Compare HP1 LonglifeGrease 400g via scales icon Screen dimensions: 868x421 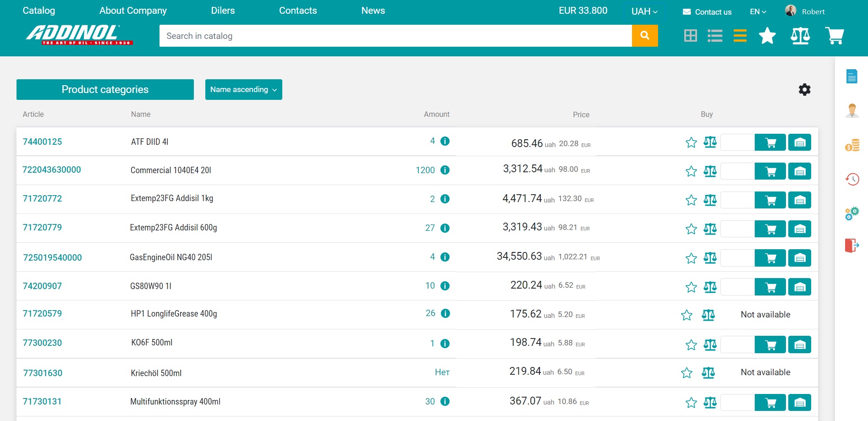point(708,315)
